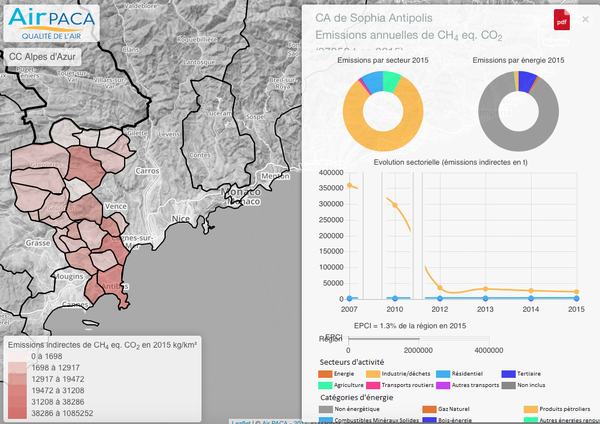Click the Gaz Naturel energy legend marker
This screenshot has width=600, height=424.
click(x=430, y=409)
